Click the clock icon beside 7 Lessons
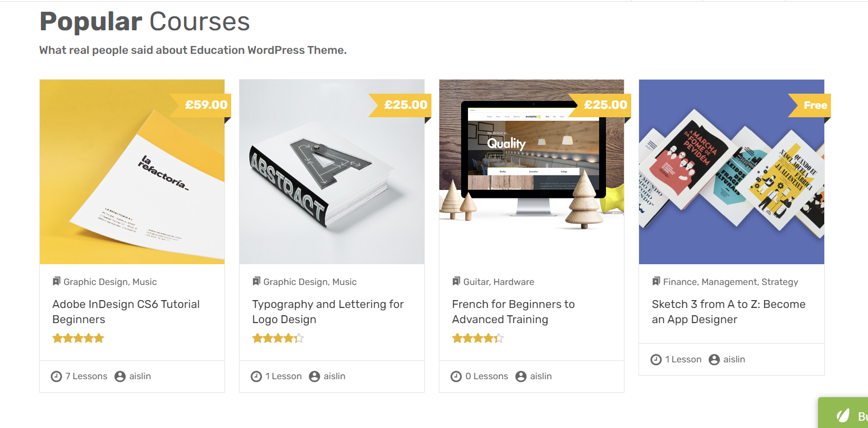This screenshot has height=428, width=868. tap(56, 376)
